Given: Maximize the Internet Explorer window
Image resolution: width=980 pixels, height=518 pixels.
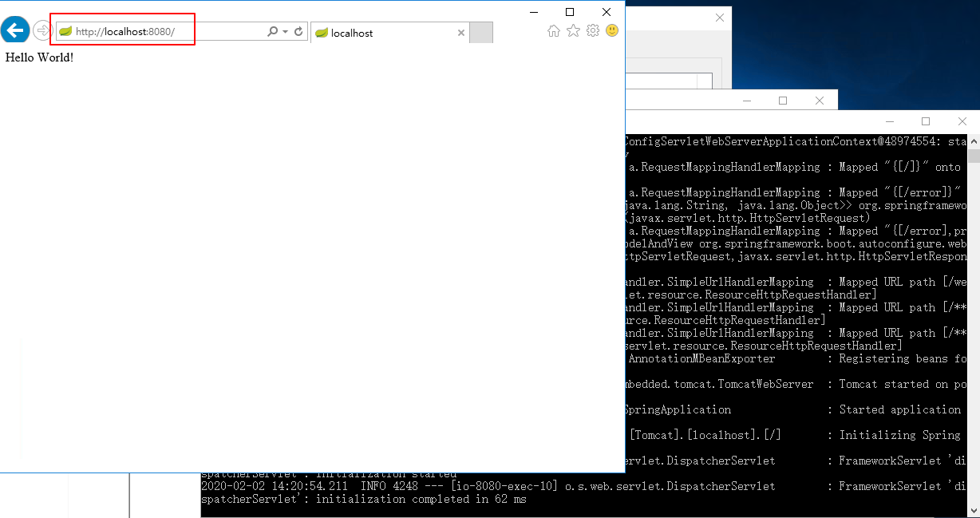Looking at the screenshot, I should [x=570, y=12].
